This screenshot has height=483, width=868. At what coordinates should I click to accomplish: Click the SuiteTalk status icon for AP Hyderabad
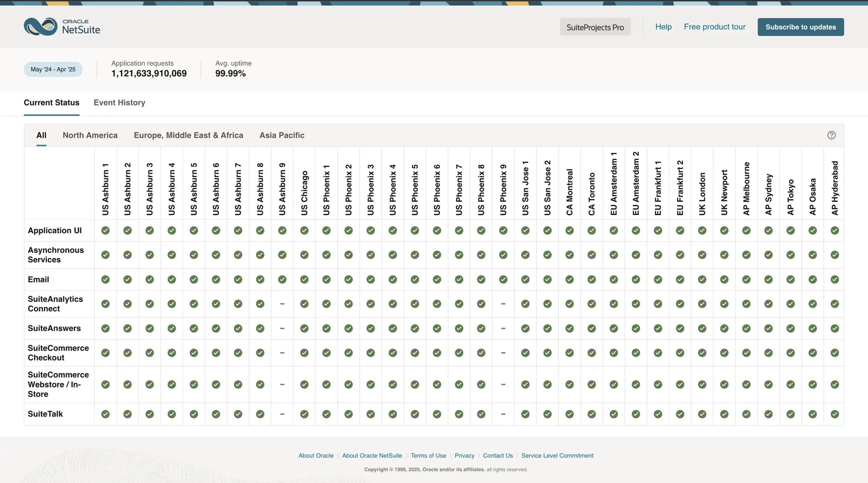[x=834, y=414]
